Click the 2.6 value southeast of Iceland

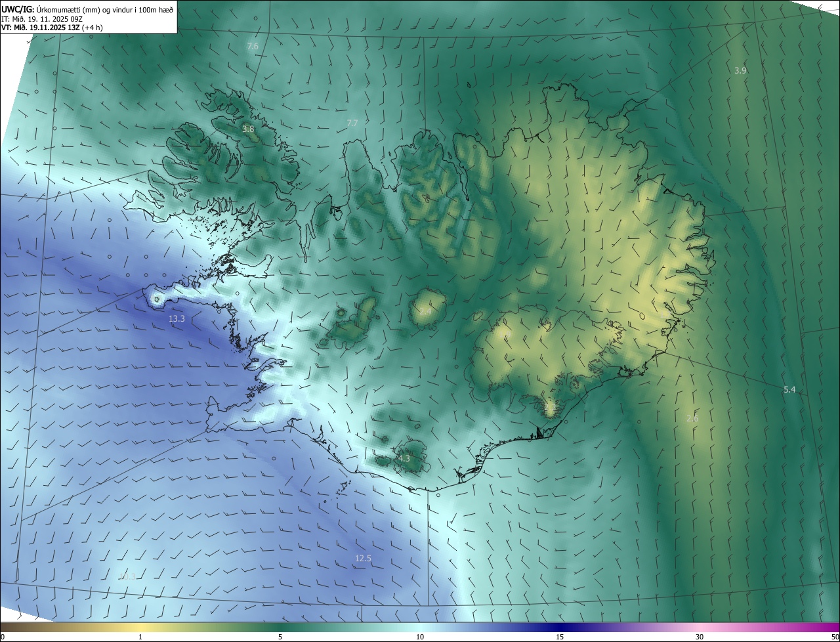point(692,419)
